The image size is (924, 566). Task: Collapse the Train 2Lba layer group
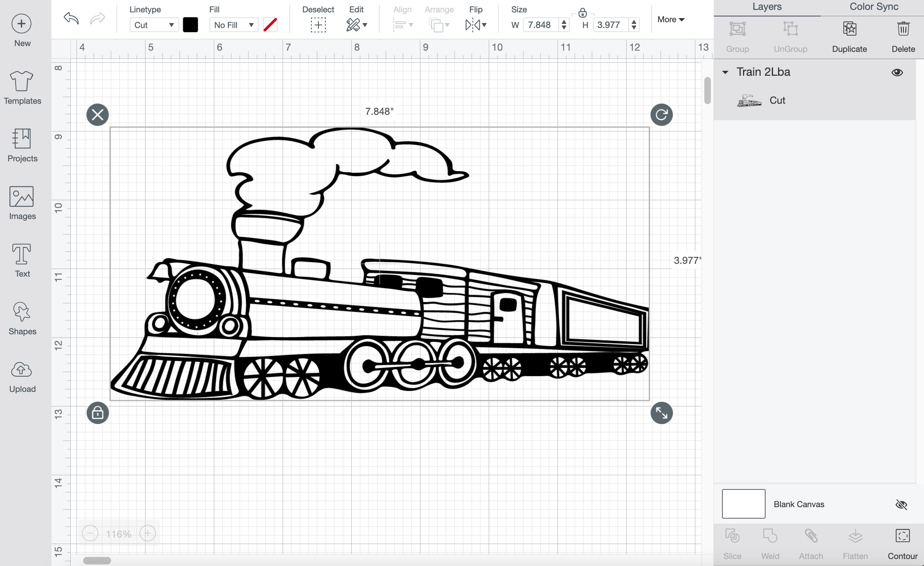point(725,72)
